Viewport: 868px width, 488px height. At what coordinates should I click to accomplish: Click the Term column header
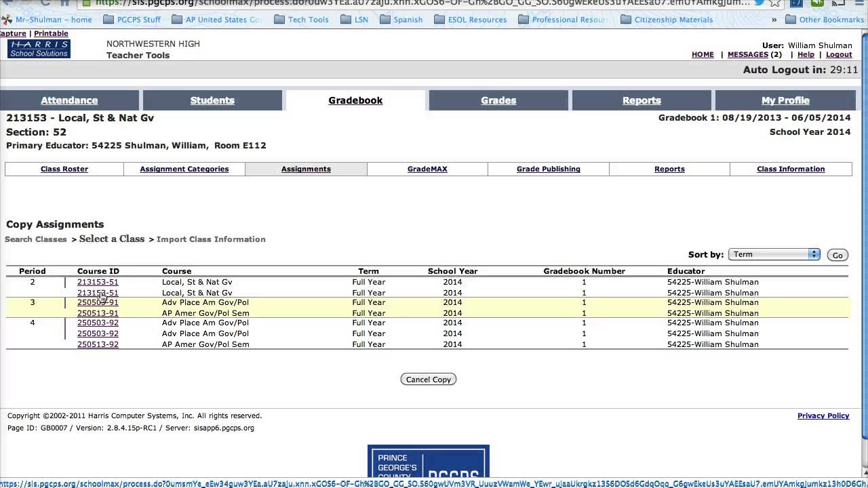coord(368,271)
